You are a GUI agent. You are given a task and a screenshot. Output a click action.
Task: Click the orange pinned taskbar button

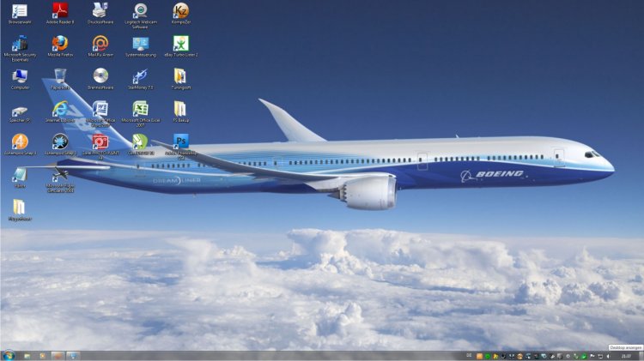[x=42, y=356]
